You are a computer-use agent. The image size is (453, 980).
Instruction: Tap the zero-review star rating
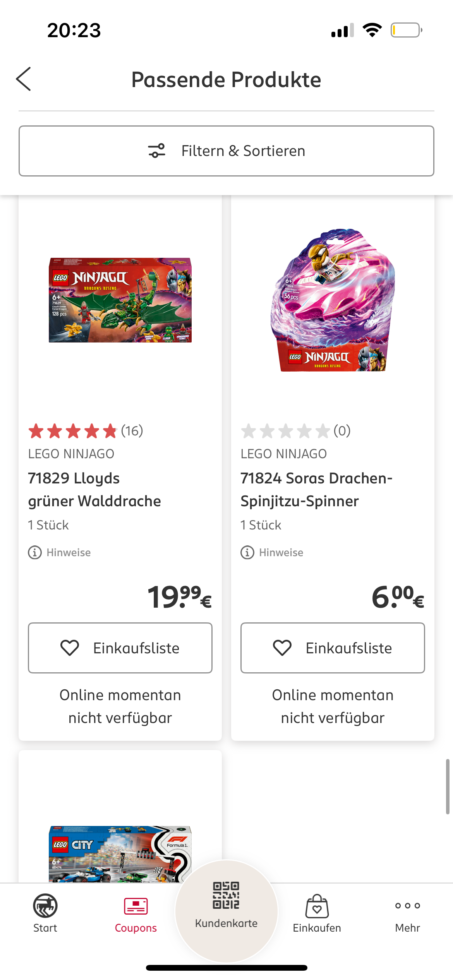click(295, 431)
